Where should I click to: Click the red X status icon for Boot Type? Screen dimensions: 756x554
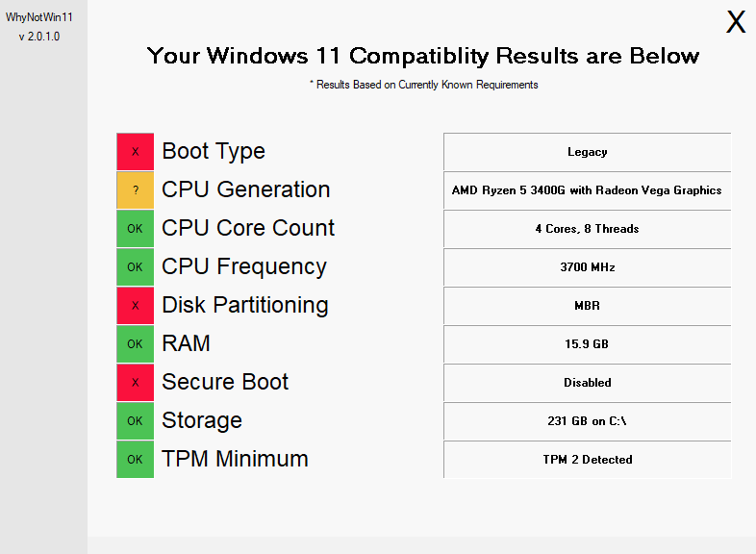(x=135, y=152)
